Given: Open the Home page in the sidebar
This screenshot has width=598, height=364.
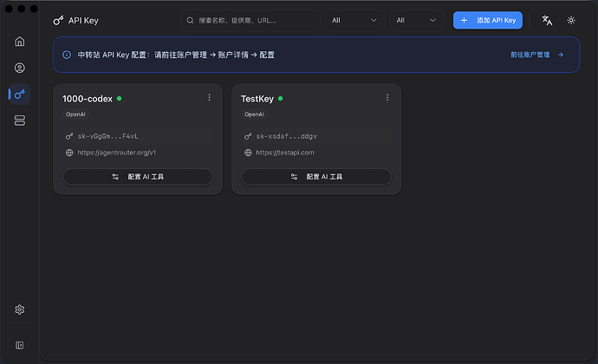Looking at the screenshot, I should tap(19, 42).
